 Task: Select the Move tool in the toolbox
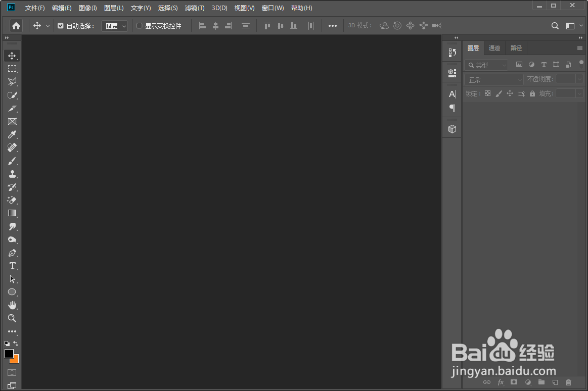[x=12, y=56]
